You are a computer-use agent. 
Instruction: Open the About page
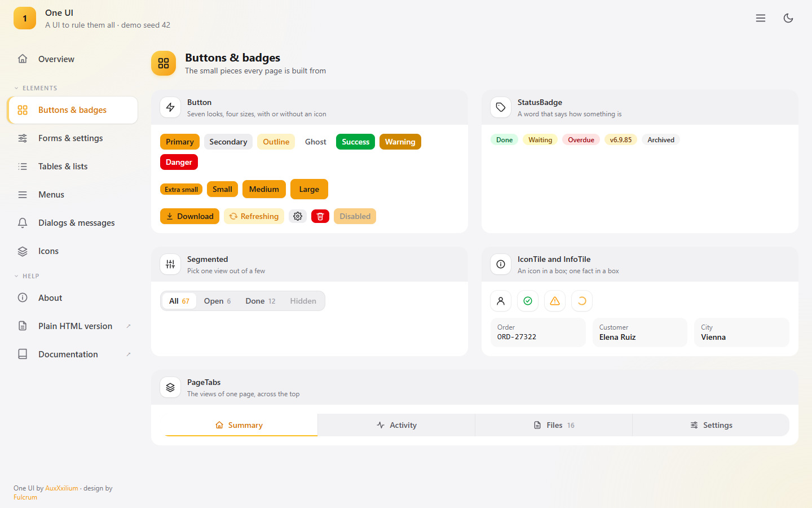72,298
